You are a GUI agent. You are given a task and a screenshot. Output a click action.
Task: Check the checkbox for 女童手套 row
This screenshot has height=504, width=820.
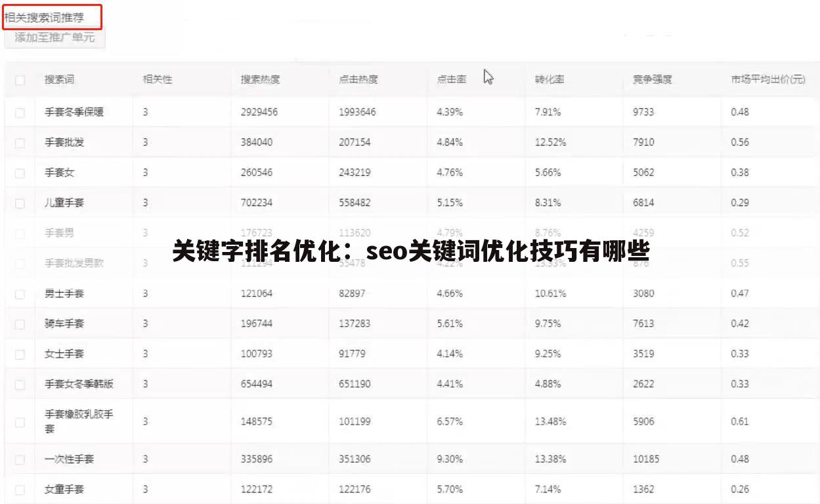pos(20,489)
